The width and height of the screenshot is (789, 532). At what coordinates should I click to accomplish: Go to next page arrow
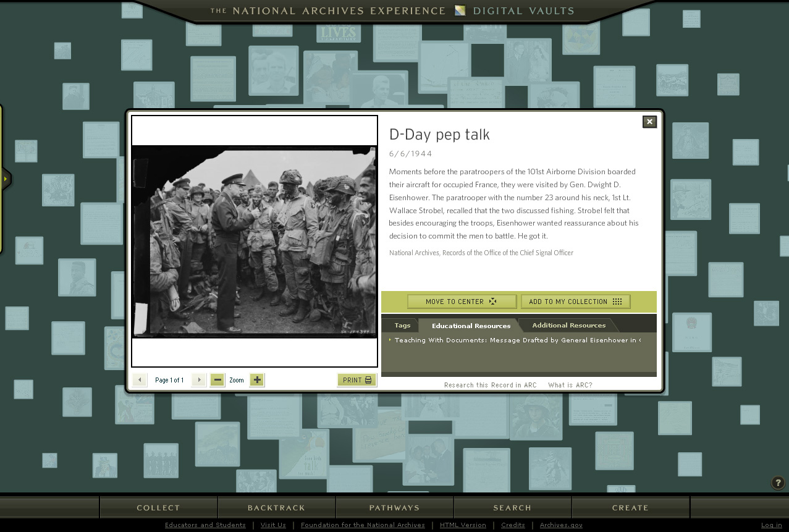[x=198, y=380]
